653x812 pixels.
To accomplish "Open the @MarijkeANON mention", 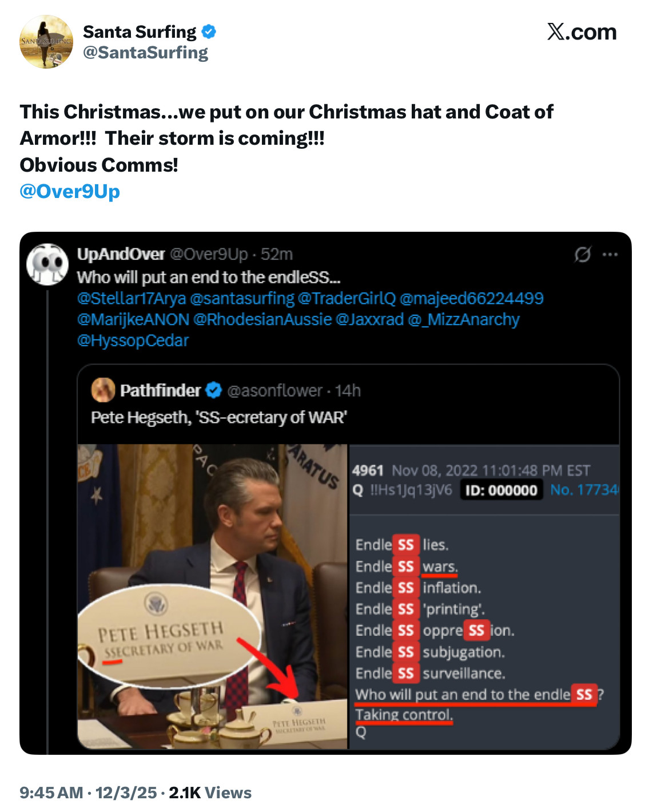I will click(133, 319).
